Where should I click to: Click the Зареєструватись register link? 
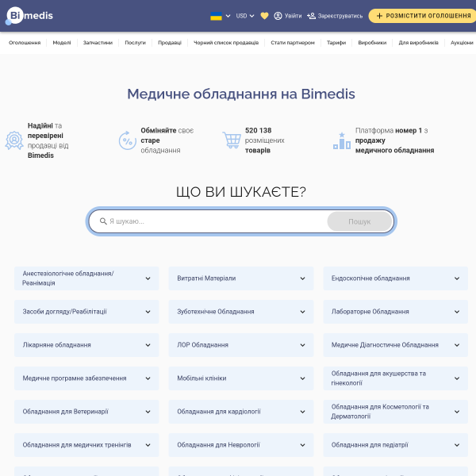(x=340, y=16)
